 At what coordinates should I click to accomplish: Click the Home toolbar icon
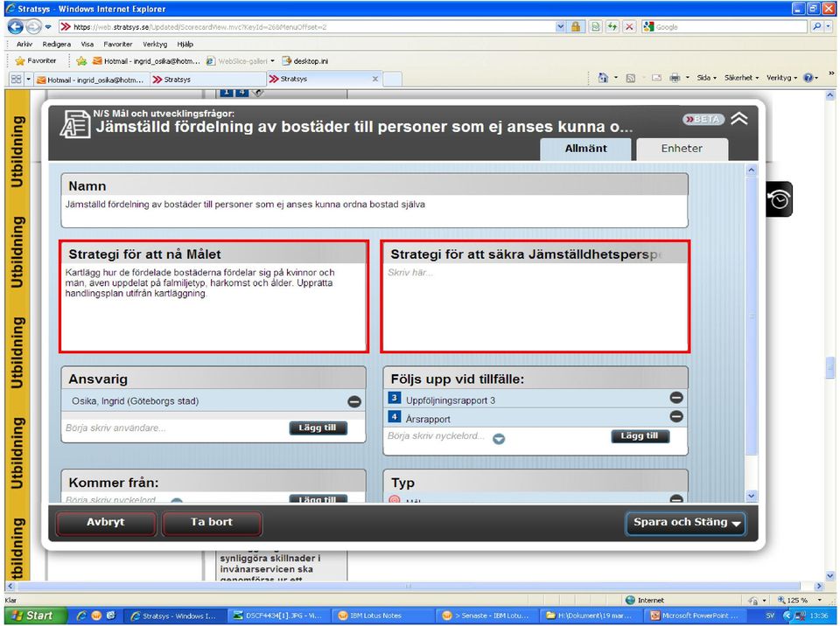coord(603,78)
